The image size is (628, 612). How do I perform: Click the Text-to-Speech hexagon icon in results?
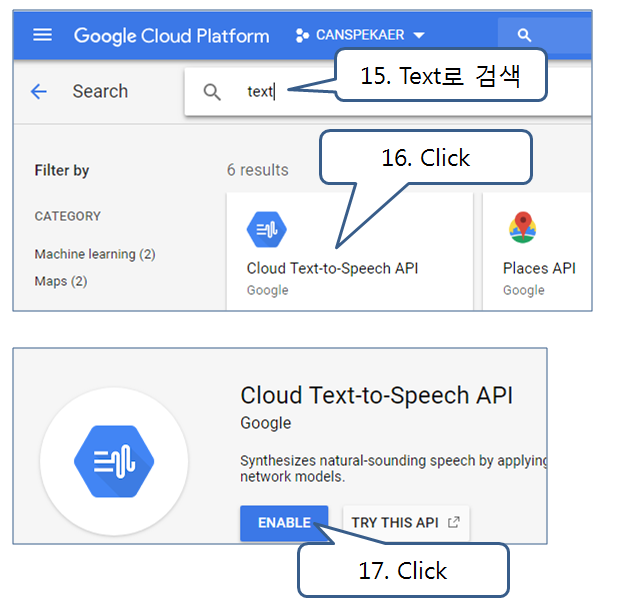click(x=267, y=230)
